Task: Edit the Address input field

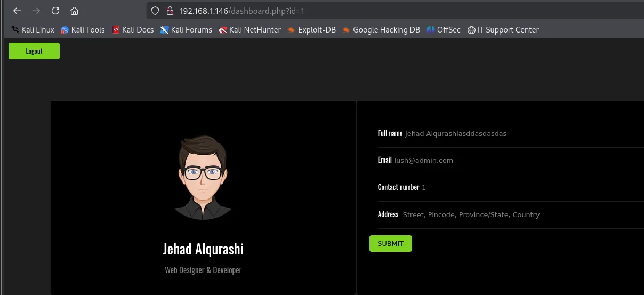Action: click(x=521, y=214)
